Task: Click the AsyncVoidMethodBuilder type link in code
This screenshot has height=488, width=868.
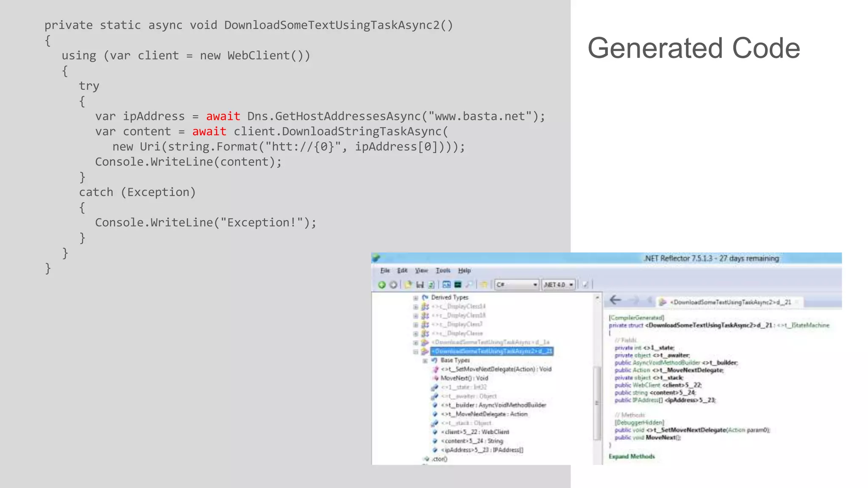Action: 666,363
